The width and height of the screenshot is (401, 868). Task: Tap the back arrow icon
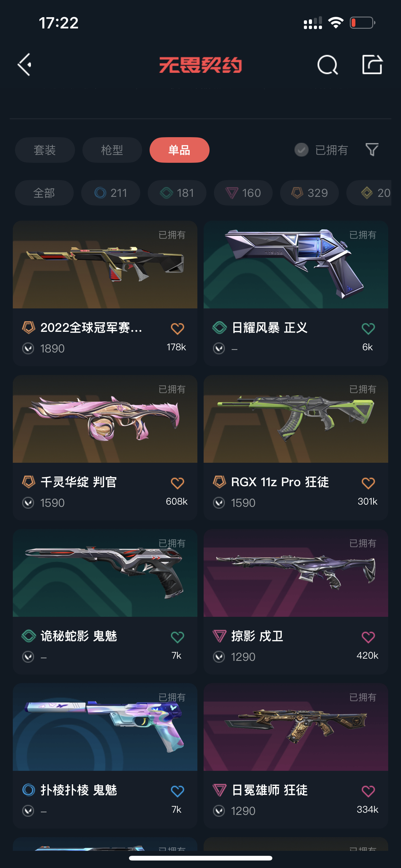click(x=25, y=64)
